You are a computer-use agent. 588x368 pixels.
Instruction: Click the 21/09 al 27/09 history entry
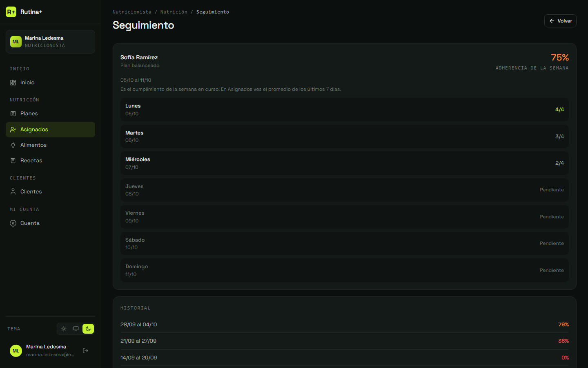pos(345,341)
